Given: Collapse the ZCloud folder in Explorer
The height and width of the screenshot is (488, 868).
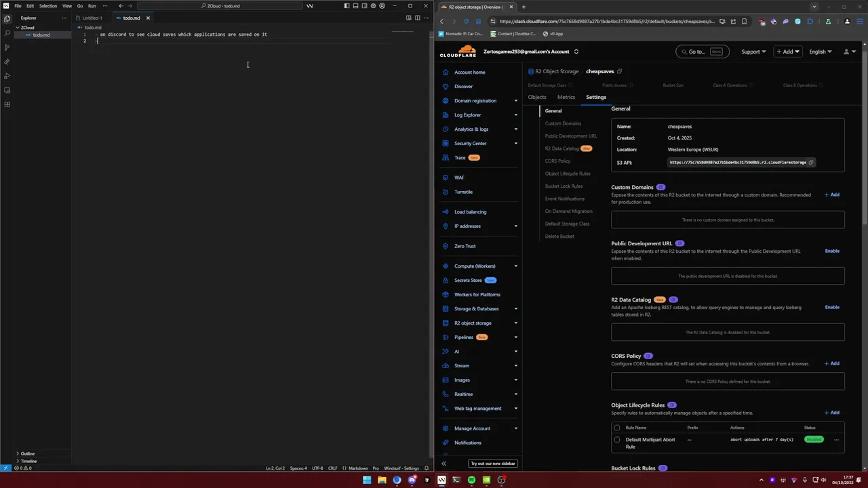Looking at the screenshot, I should [27, 28].
